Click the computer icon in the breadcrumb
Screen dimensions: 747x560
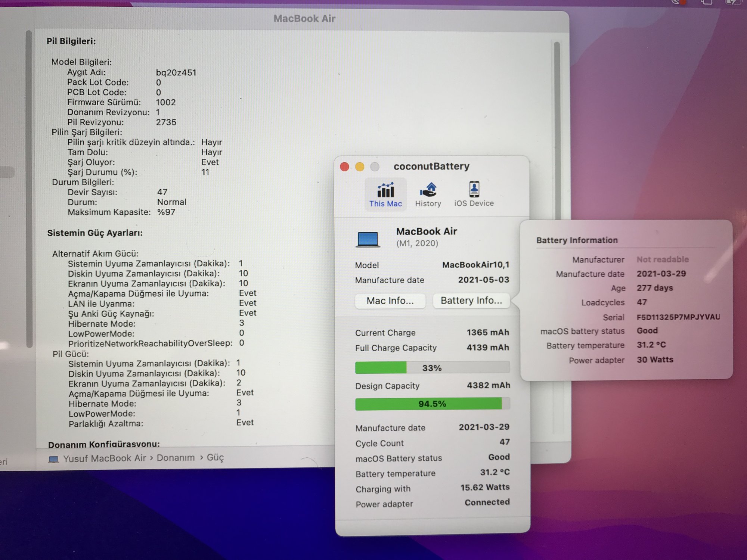54,459
